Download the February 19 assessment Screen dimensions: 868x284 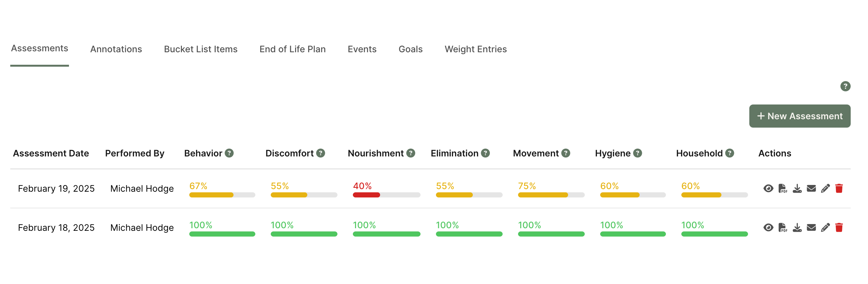[797, 188]
